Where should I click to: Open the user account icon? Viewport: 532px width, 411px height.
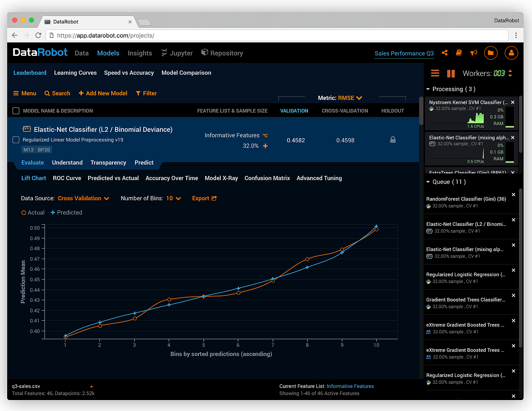click(511, 53)
